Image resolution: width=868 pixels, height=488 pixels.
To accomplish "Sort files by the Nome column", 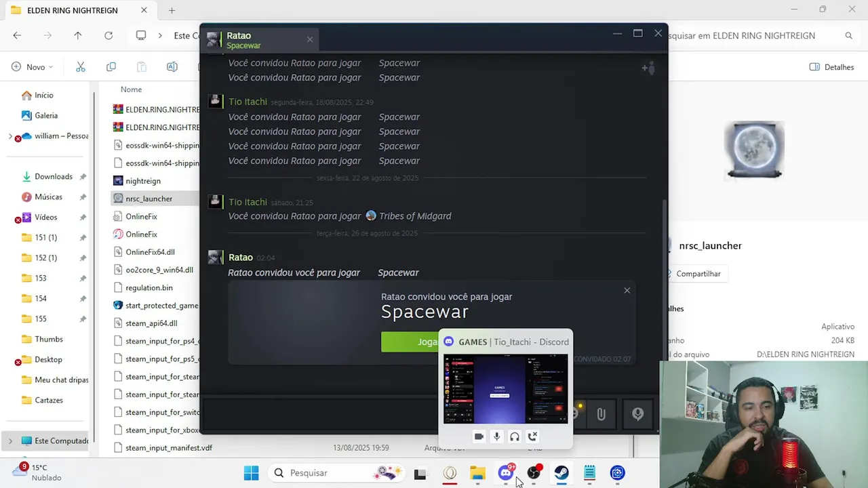I will (131, 89).
